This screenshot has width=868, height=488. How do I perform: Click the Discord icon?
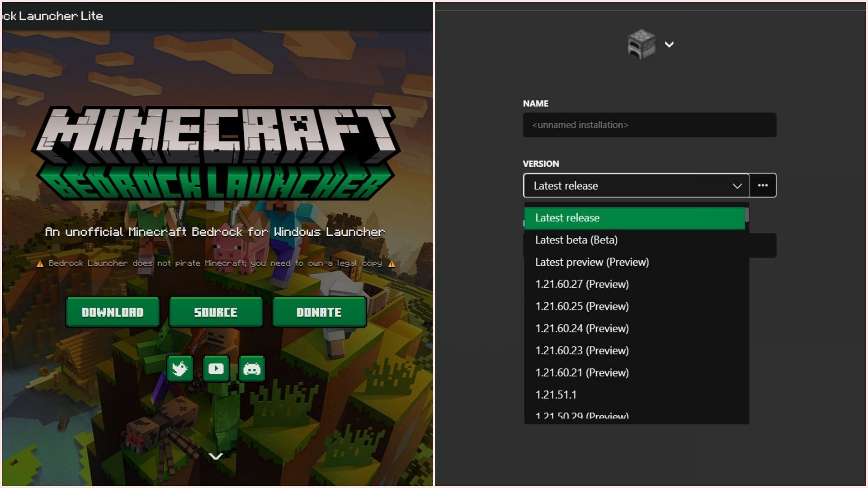[251, 368]
